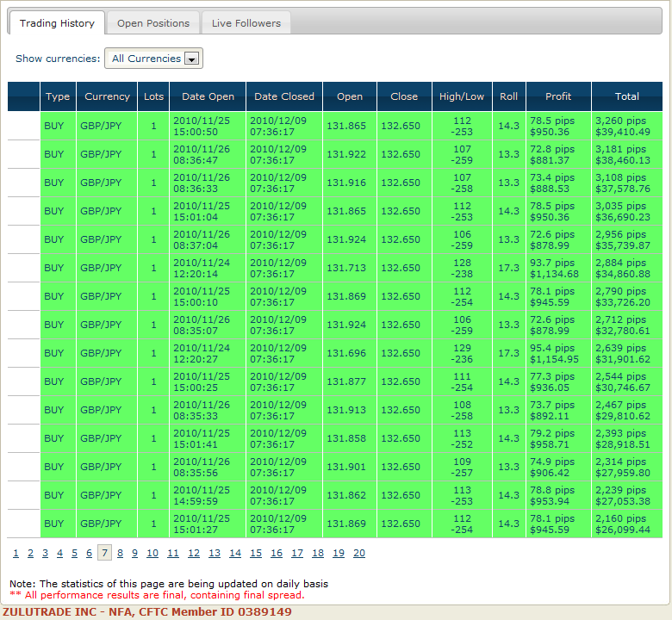Screen dimensions: 672x620
Task: Go to page 18 of trading history
Action: coord(318,553)
